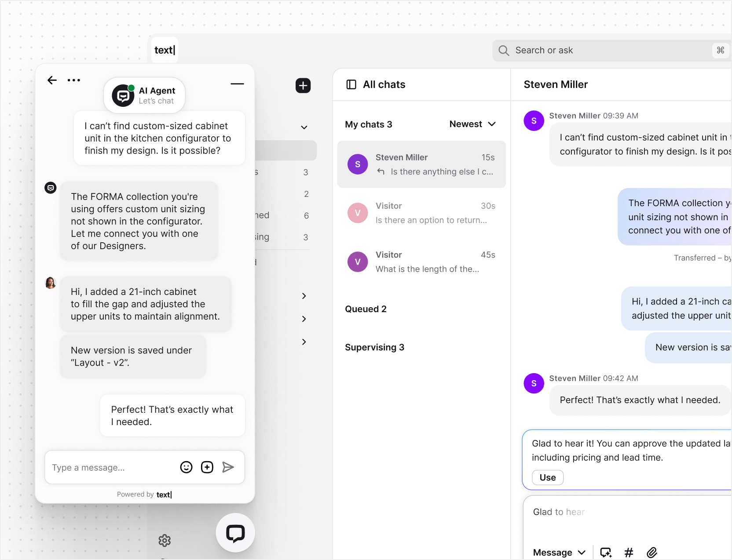732x560 pixels.
Task: Click the send message arrow in the widget
Action: pos(228,467)
